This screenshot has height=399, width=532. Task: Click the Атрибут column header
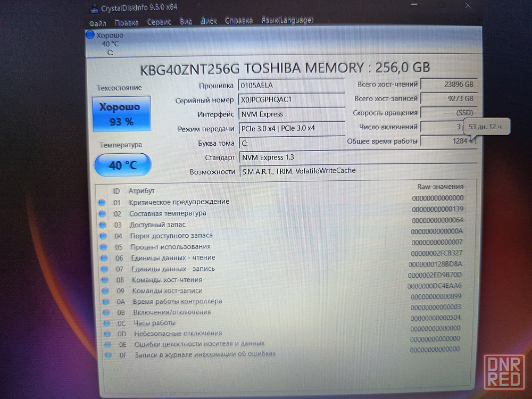pyautogui.click(x=142, y=190)
